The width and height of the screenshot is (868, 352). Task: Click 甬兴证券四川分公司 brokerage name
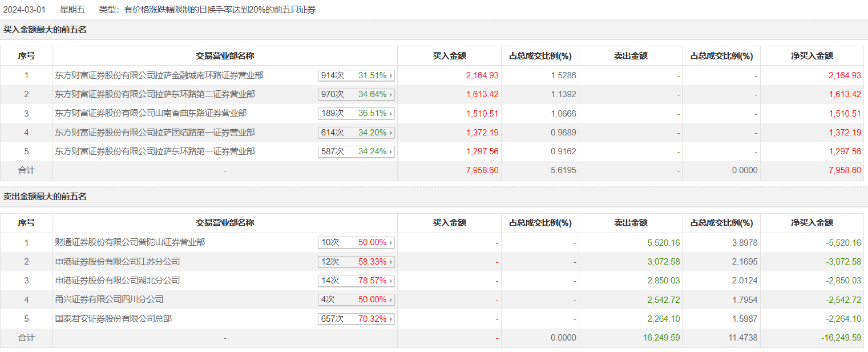(109, 299)
